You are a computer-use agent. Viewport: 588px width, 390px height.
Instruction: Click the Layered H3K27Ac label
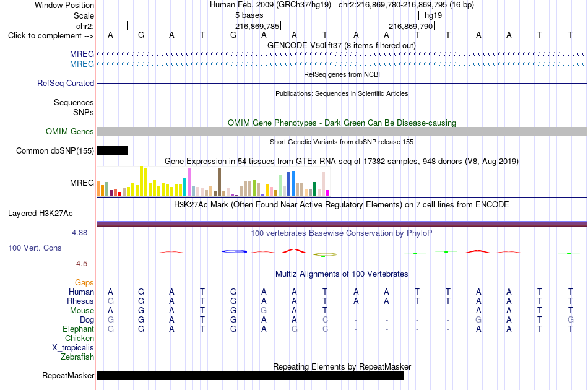pos(40,214)
